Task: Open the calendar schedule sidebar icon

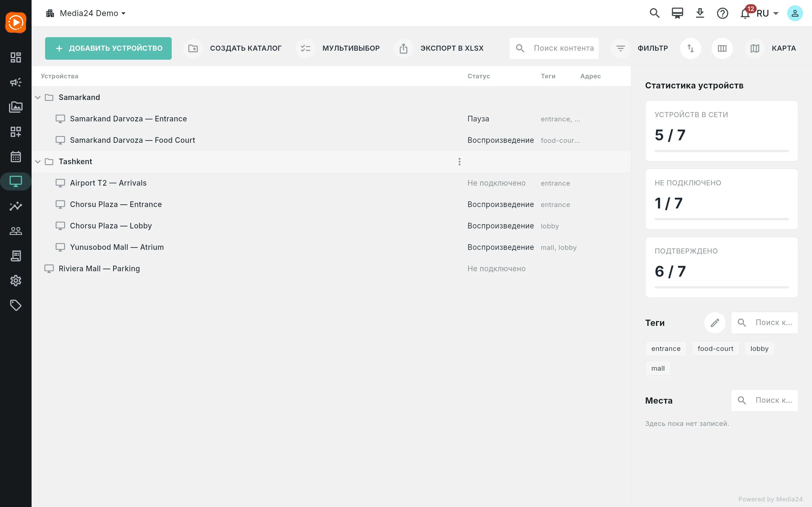Action: (x=16, y=157)
